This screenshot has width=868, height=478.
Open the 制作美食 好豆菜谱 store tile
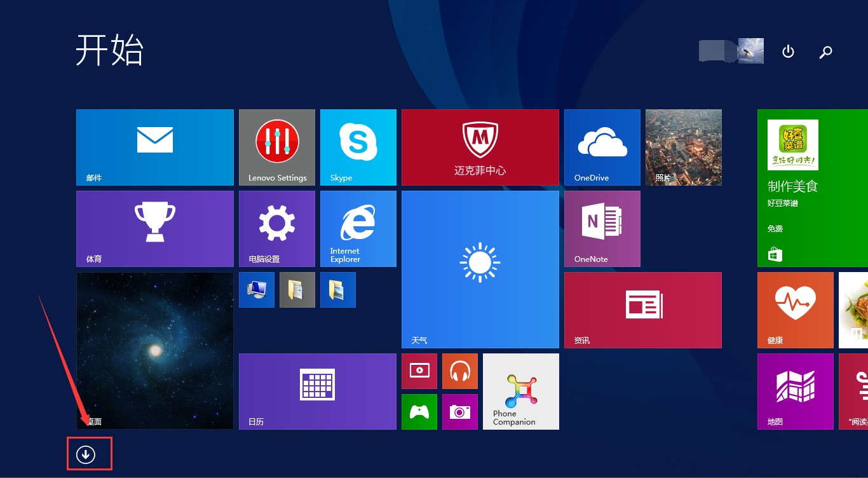pyautogui.click(x=813, y=188)
